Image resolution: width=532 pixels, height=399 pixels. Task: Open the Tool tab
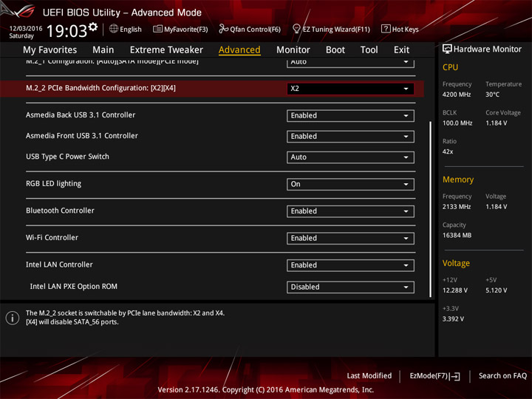369,50
